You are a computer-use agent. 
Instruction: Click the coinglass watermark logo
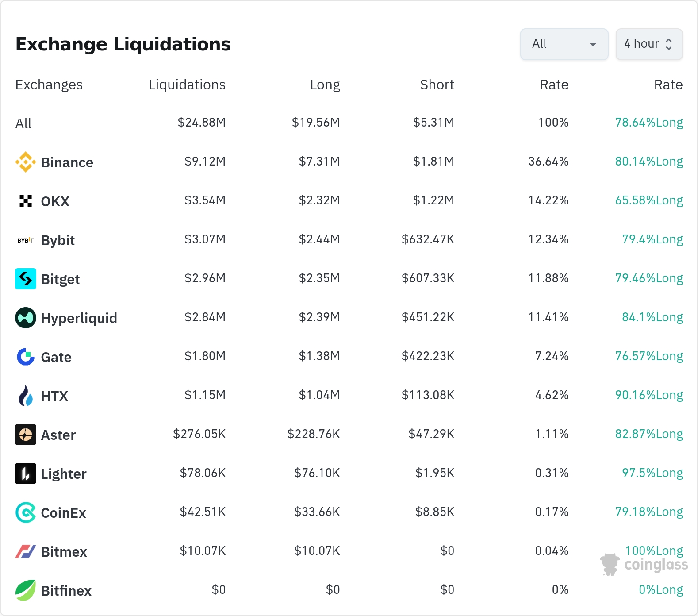pyautogui.click(x=644, y=564)
